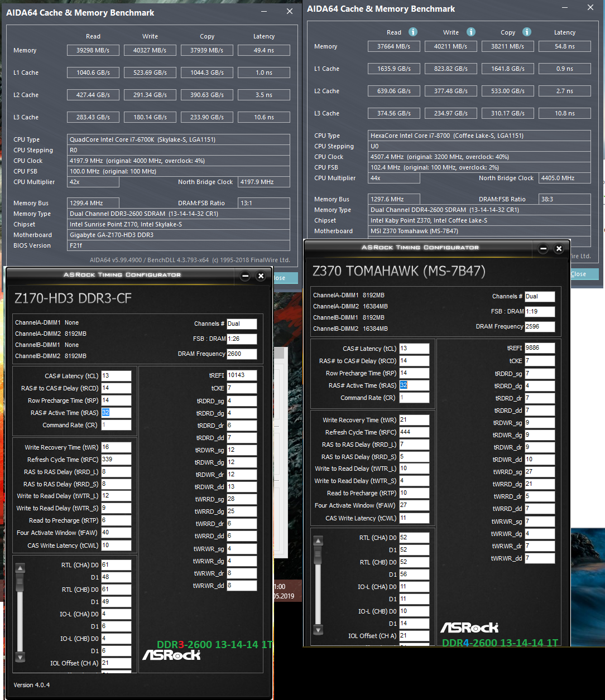Click the scrollbar thumb in the Z170-HD3 window
The height and width of the screenshot is (700, 605).
coord(20,582)
